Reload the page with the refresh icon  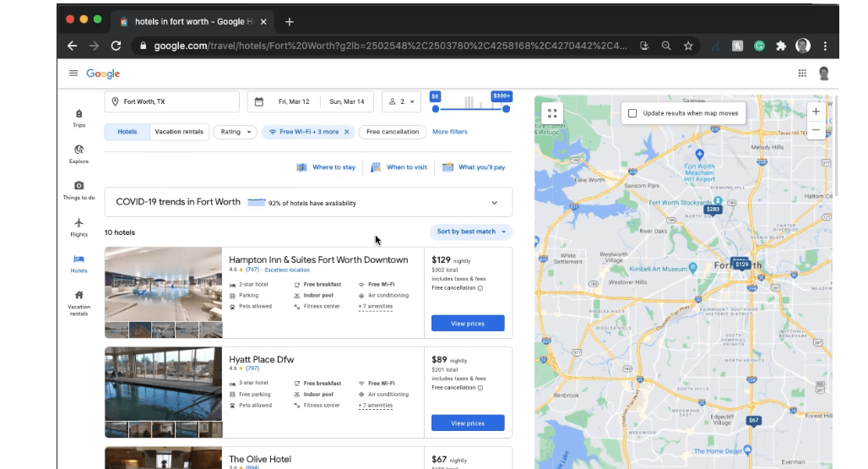pos(116,46)
